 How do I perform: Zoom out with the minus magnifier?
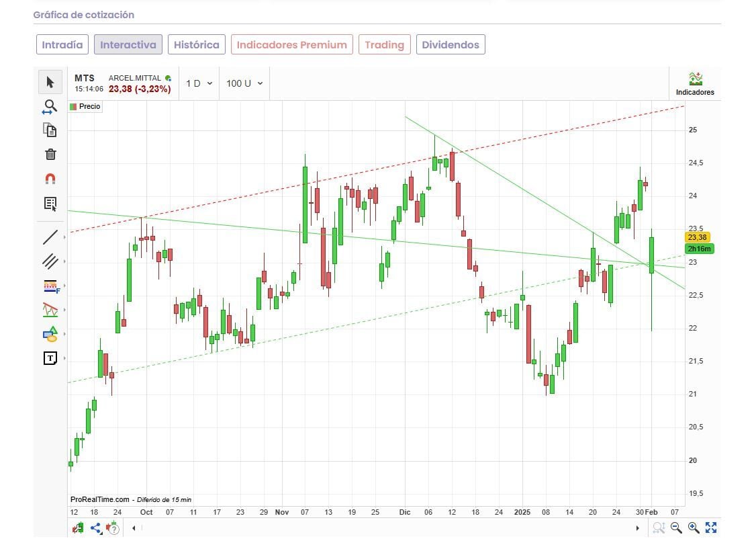(x=676, y=528)
